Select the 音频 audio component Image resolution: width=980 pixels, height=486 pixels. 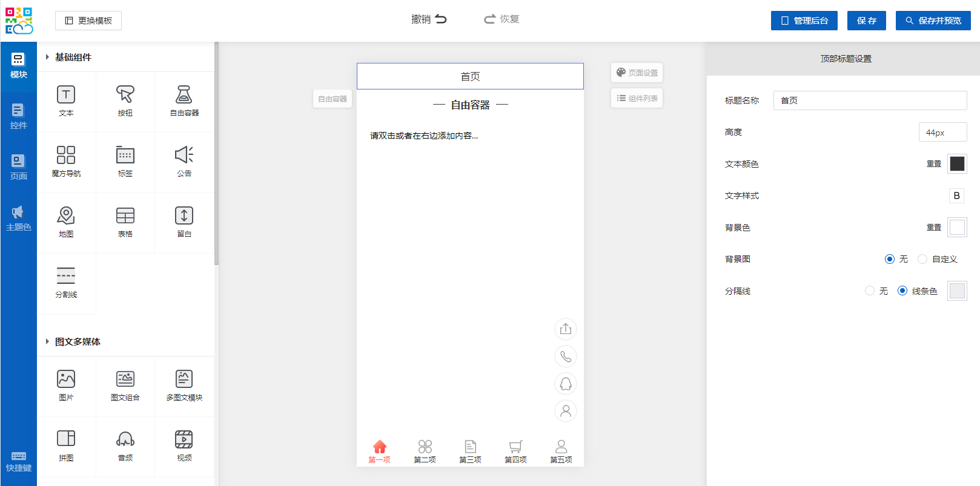[125, 446]
